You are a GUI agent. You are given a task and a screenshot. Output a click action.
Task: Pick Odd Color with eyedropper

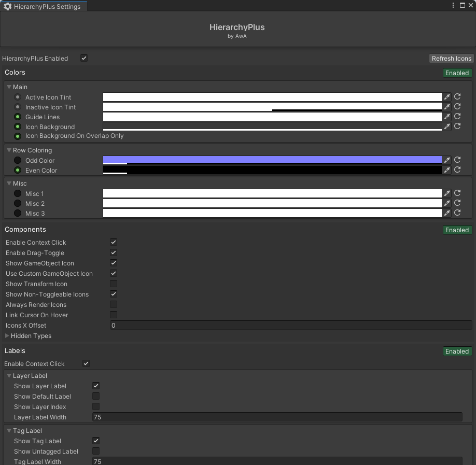(446, 160)
